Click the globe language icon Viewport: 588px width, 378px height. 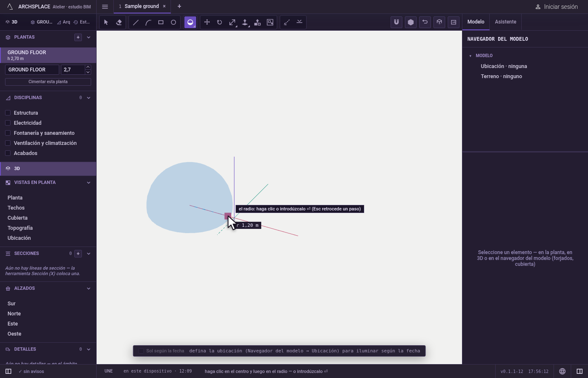coord(562,371)
